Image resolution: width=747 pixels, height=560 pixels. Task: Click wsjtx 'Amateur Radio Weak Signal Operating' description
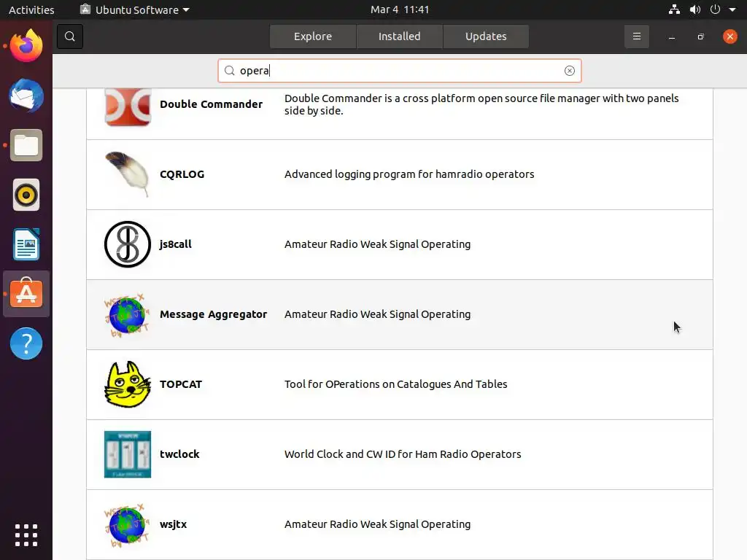point(377,524)
